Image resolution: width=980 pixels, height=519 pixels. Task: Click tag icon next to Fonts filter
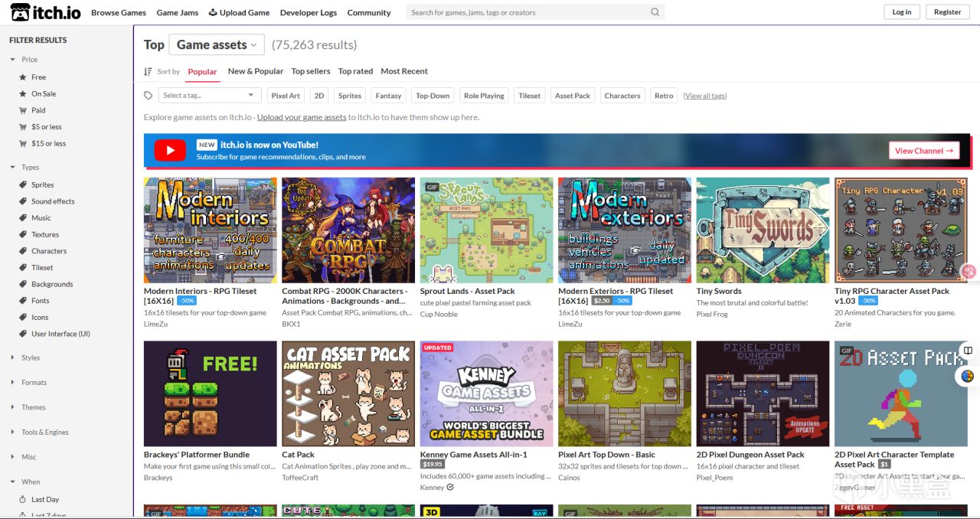[x=23, y=301]
